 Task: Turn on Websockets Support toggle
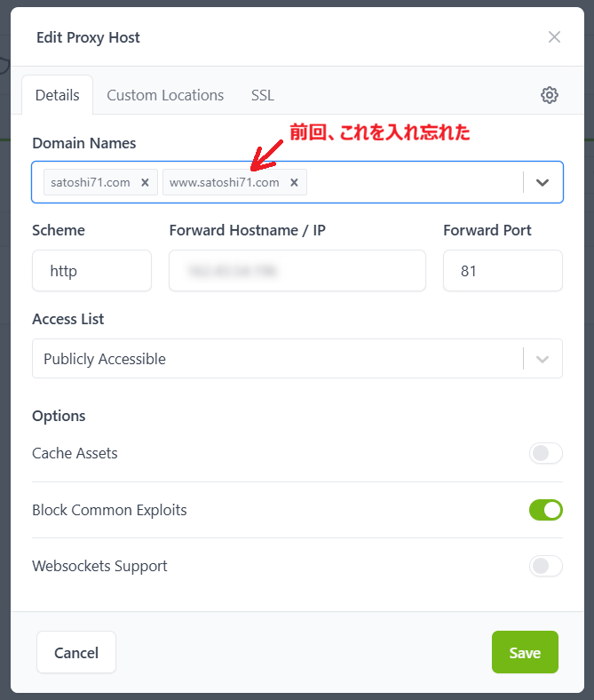coord(545,566)
